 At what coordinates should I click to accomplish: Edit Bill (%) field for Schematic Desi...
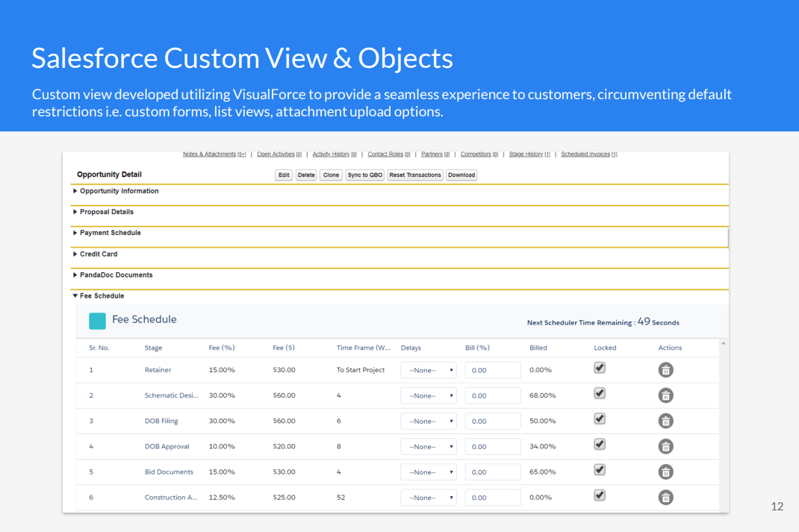tap(493, 395)
